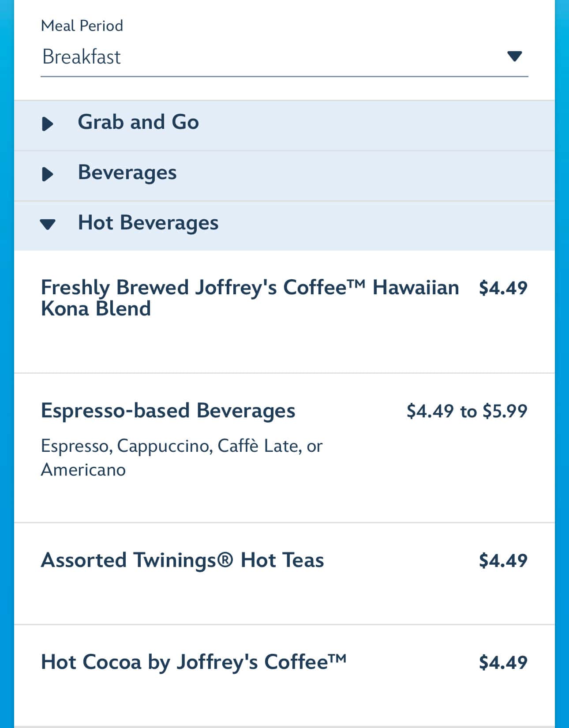Expand Grab and Go using its triangle icon
This screenshot has height=728, width=569.
[47, 124]
